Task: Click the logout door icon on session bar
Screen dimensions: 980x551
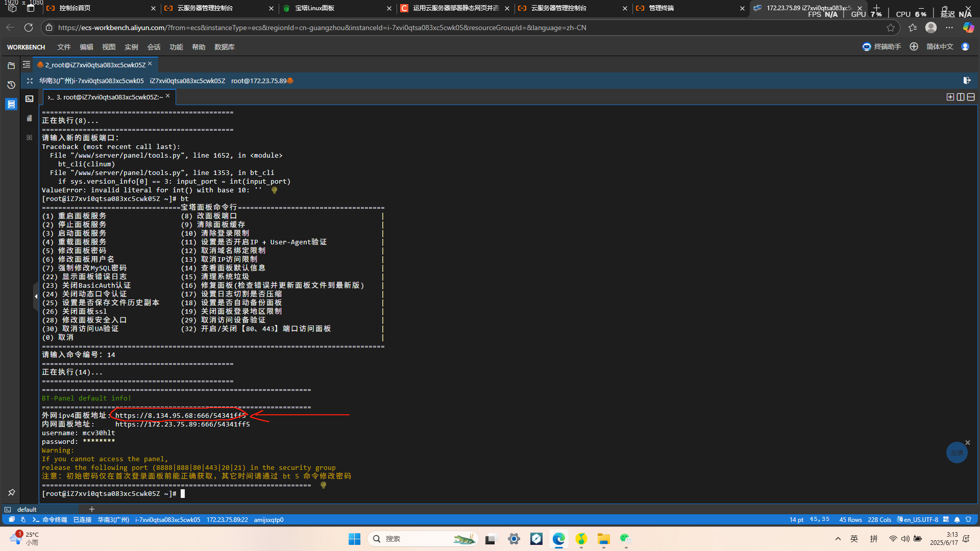Action: tap(967, 80)
